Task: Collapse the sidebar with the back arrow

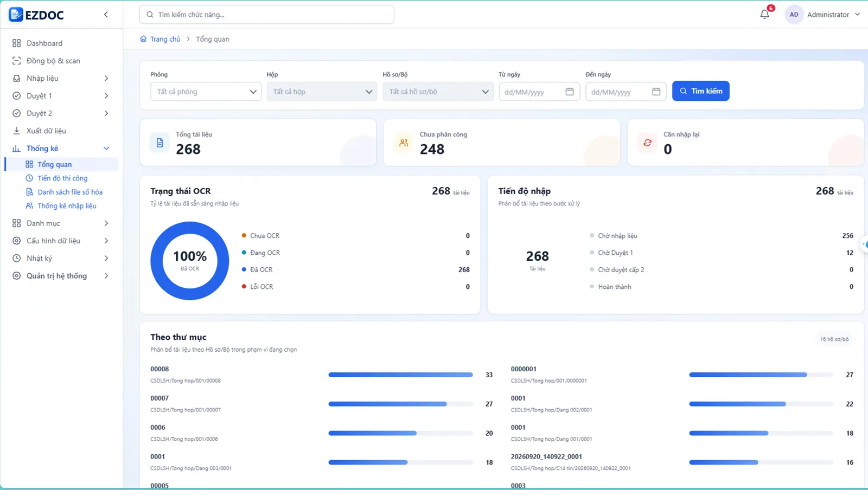Action: coord(106,15)
